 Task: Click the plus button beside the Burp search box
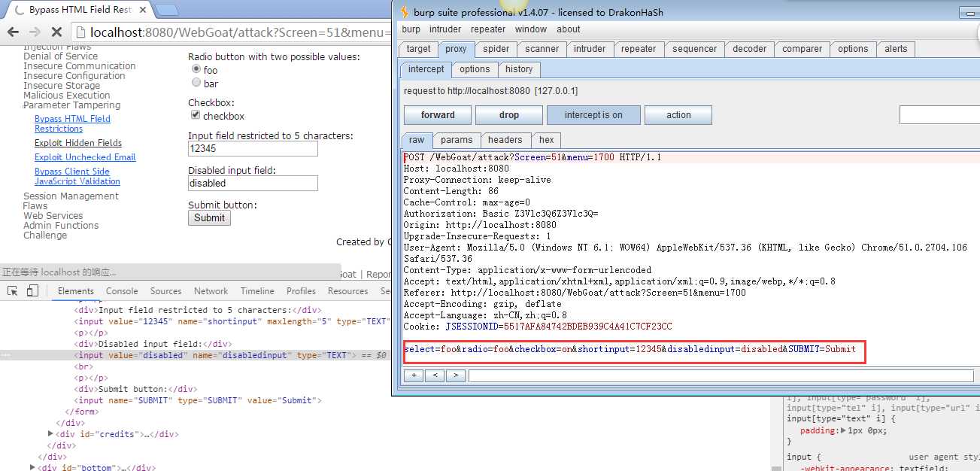(413, 375)
